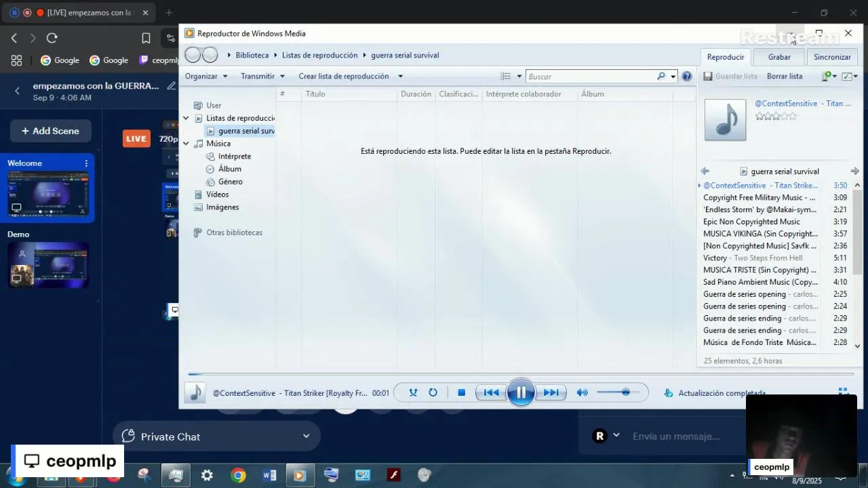Go to the previous track

tap(491, 392)
